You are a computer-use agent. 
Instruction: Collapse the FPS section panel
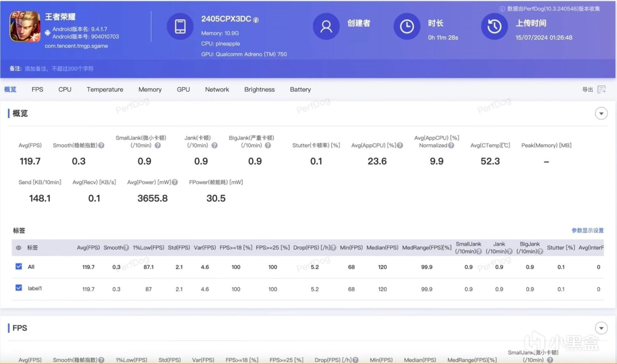coord(601,328)
